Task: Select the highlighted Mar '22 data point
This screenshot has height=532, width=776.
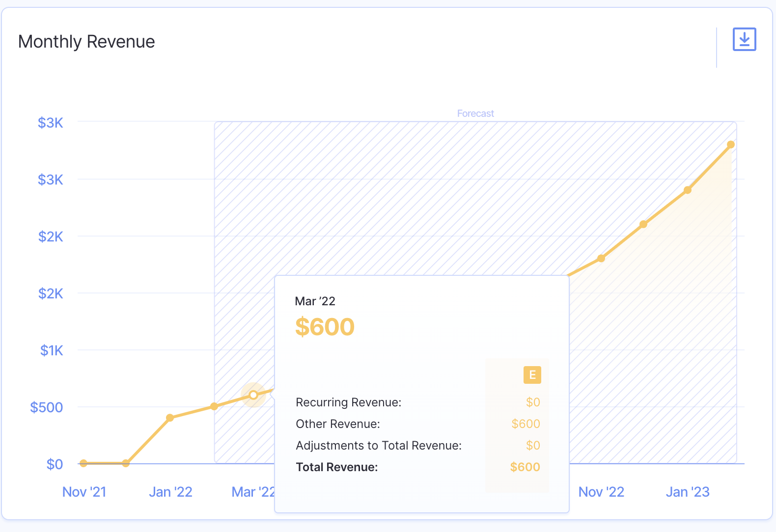Action: 253,395
